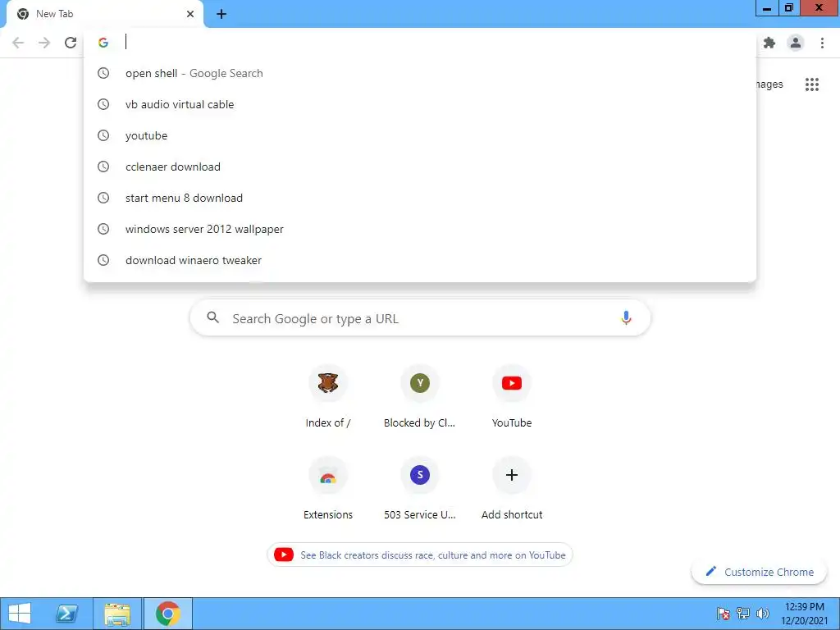This screenshot has height=630, width=840.
Task: Select the New Tab tab
Action: pos(105,14)
